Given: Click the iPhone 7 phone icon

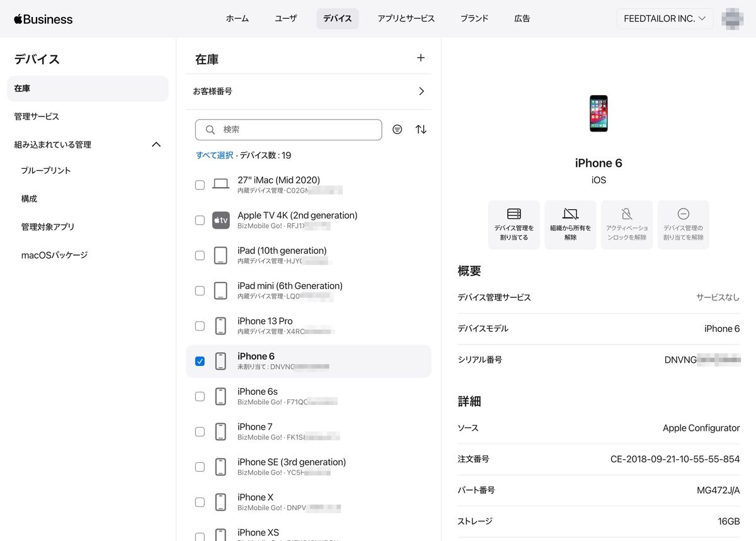Looking at the screenshot, I should [x=220, y=431].
